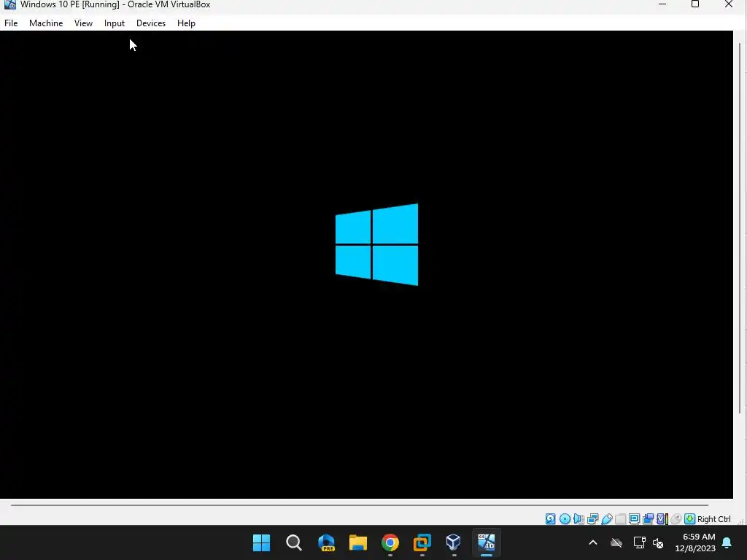Screen dimensions: 747x560
Task: Click the recording status icon
Action: tap(649, 519)
